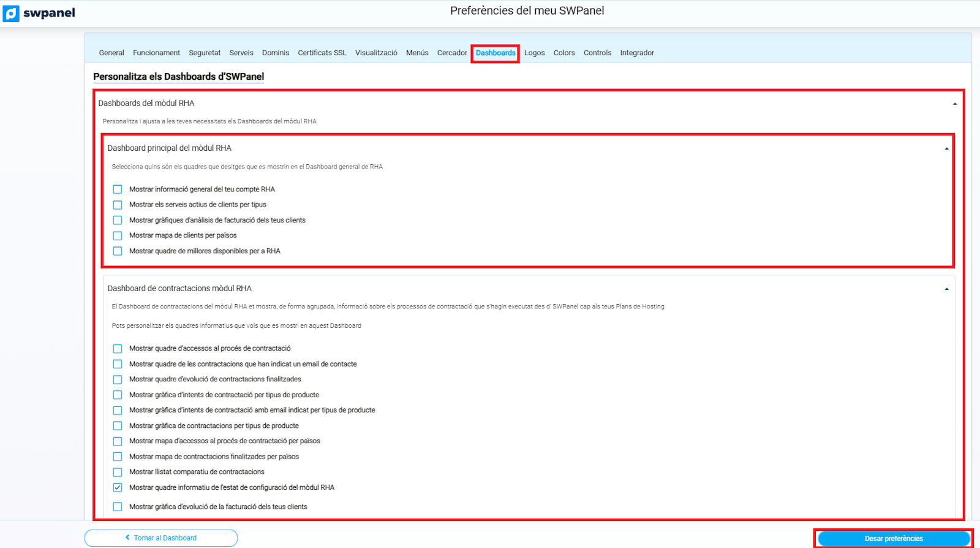The height and width of the screenshot is (548, 980).
Task: Check Mostrar quadre d'accessos al procés de contractació
Action: coord(118,349)
